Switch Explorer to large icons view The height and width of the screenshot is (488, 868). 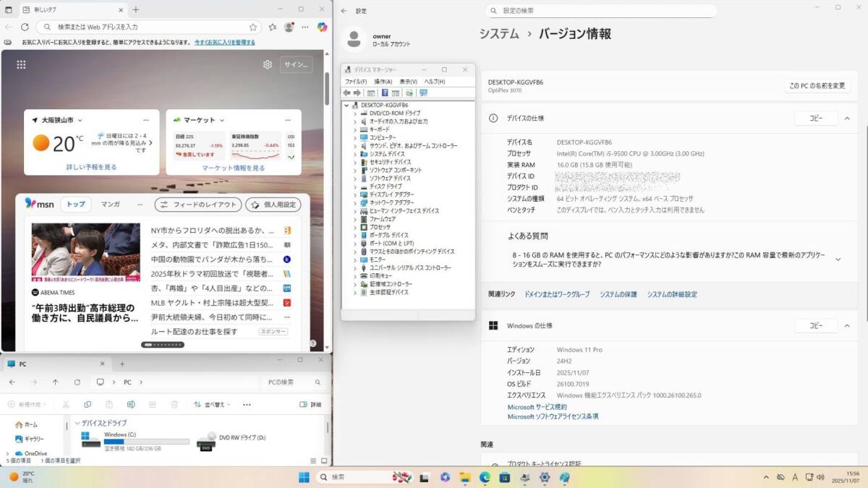(323, 460)
